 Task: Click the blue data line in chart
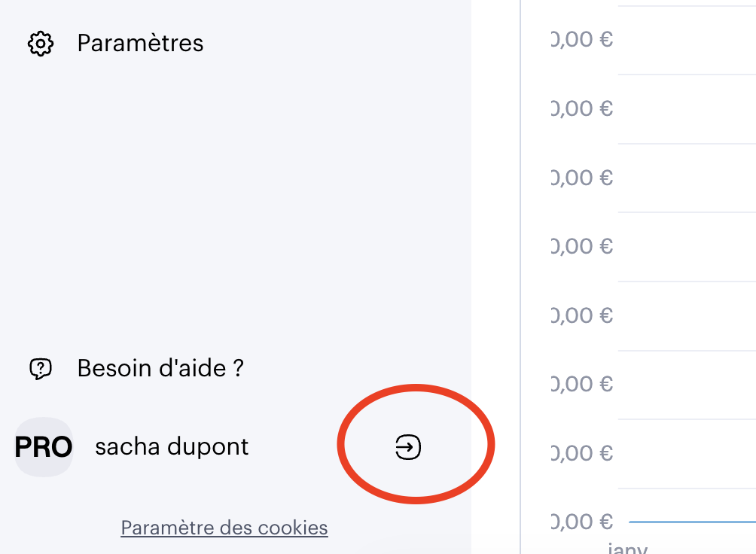[x=693, y=521]
